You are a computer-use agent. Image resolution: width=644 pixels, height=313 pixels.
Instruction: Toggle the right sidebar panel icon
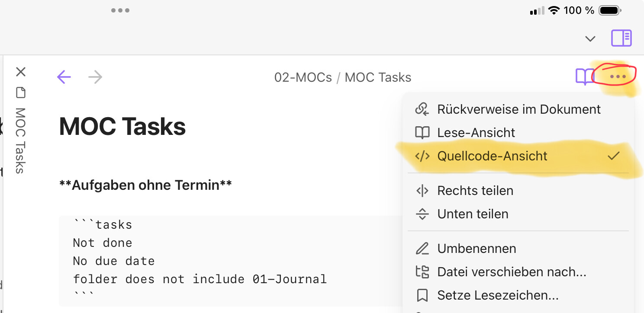coord(621,38)
